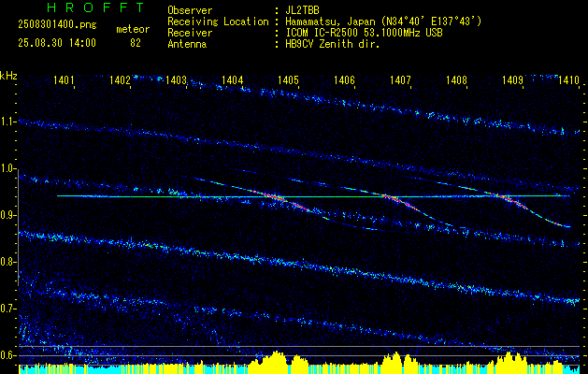Click the 0.9 kHz frequency label
Screen dimensions: 588x374
(7, 215)
